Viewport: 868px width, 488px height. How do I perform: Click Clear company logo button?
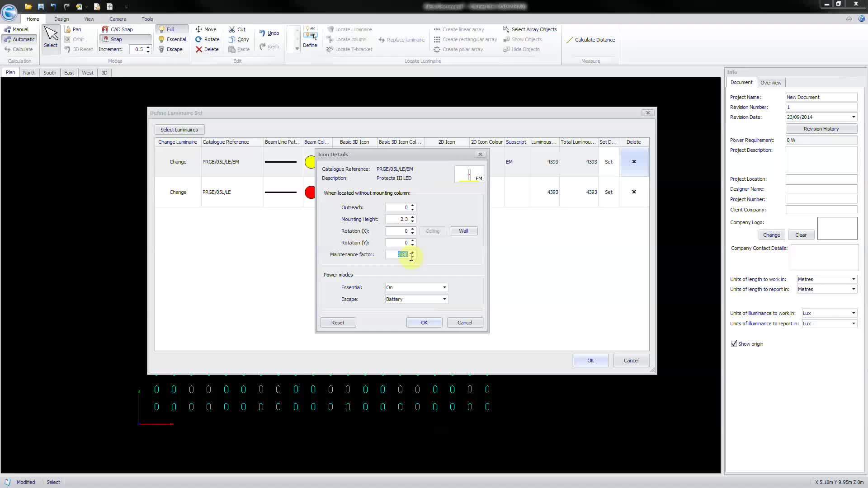pyautogui.click(x=801, y=235)
